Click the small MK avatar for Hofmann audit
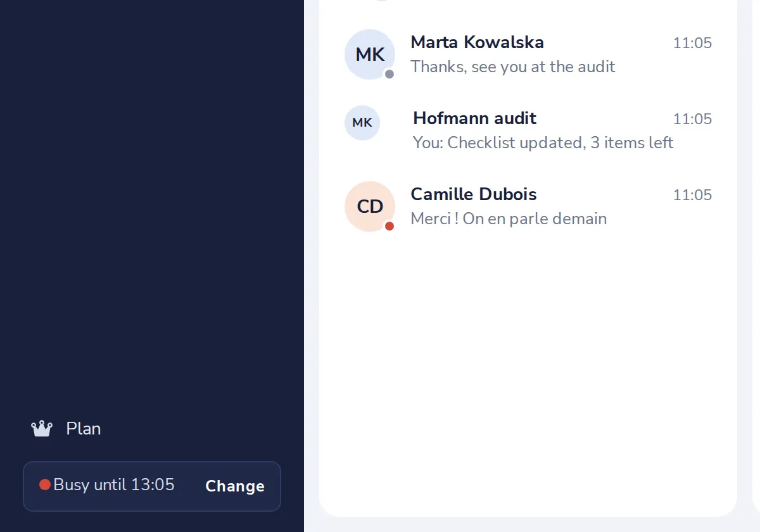 pyautogui.click(x=362, y=123)
